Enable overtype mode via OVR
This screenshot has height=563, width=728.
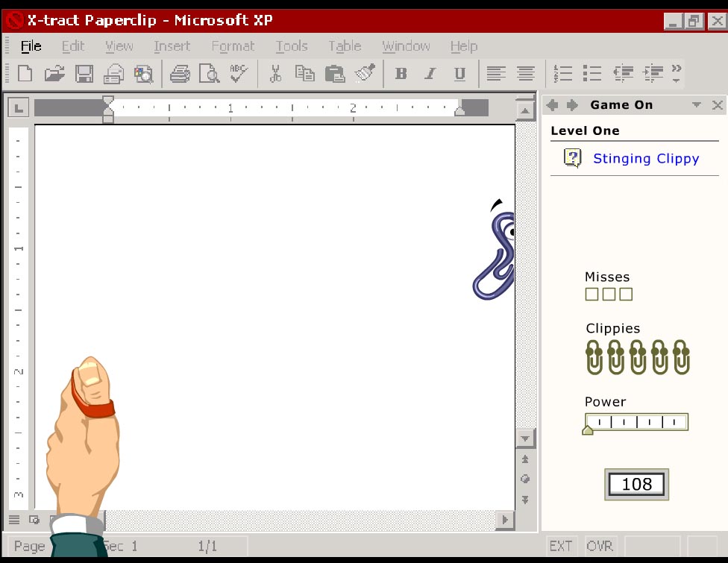[600, 545]
